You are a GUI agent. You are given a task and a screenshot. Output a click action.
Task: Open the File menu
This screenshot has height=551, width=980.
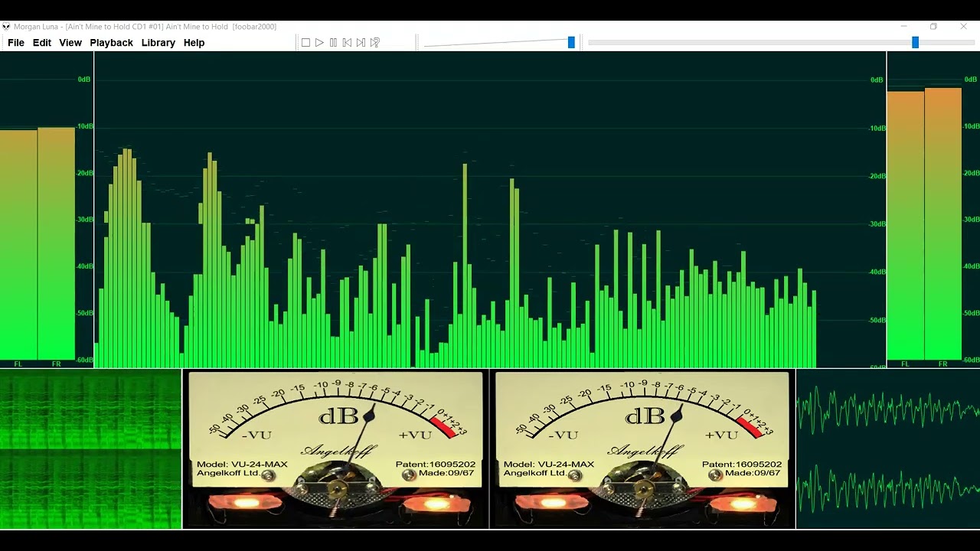16,43
